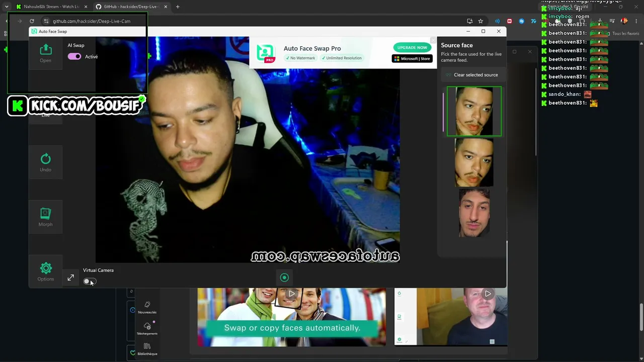Open the browser profile avatar
Screen dimensions: 644x362
[624, 21]
